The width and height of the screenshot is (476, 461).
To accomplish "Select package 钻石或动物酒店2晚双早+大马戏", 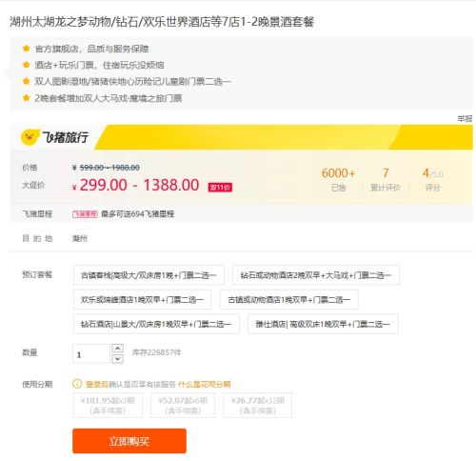I will pyautogui.click(x=316, y=275).
